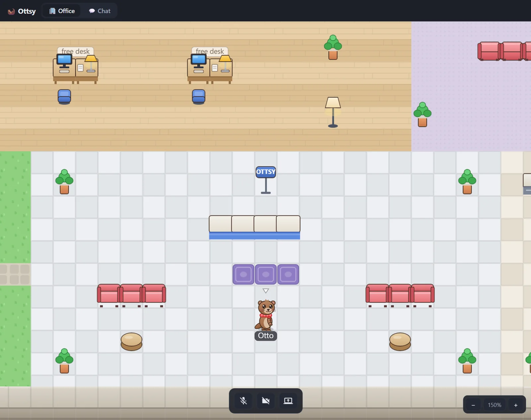Start screen sharing from bottom toolbar
This screenshot has height=420, width=531.
click(288, 401)
